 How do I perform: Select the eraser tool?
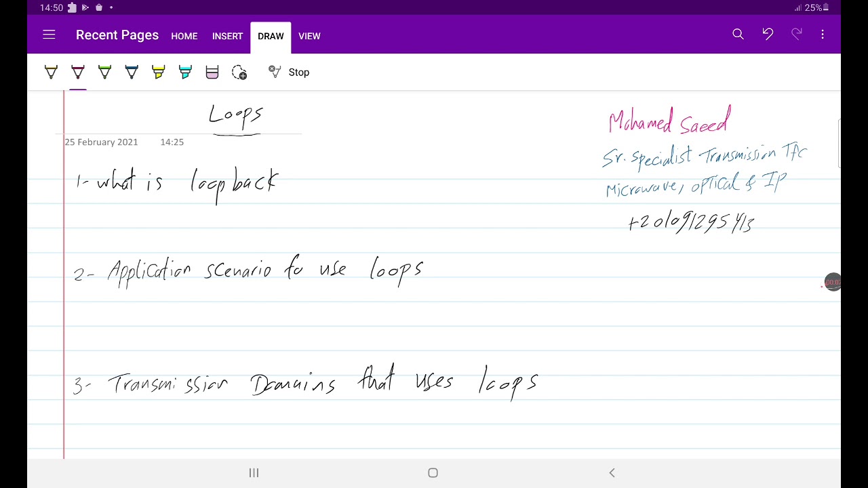click(212, 72)
